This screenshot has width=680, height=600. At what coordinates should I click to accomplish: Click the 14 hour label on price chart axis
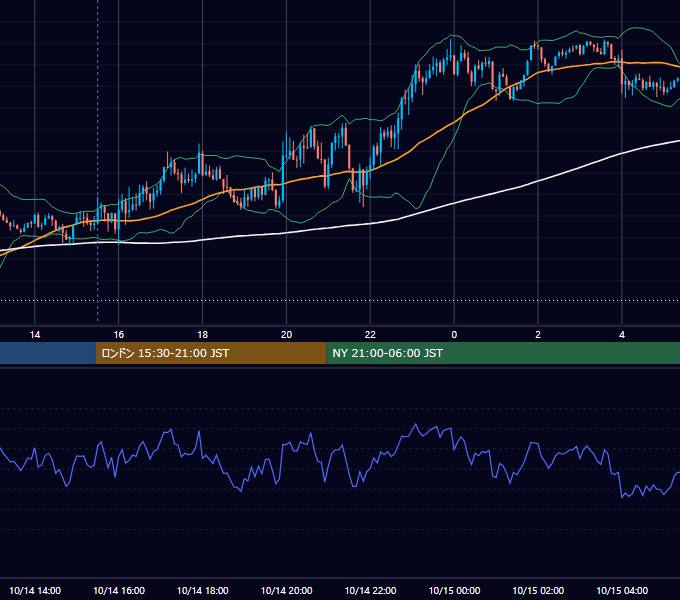(x=35, y=334)
